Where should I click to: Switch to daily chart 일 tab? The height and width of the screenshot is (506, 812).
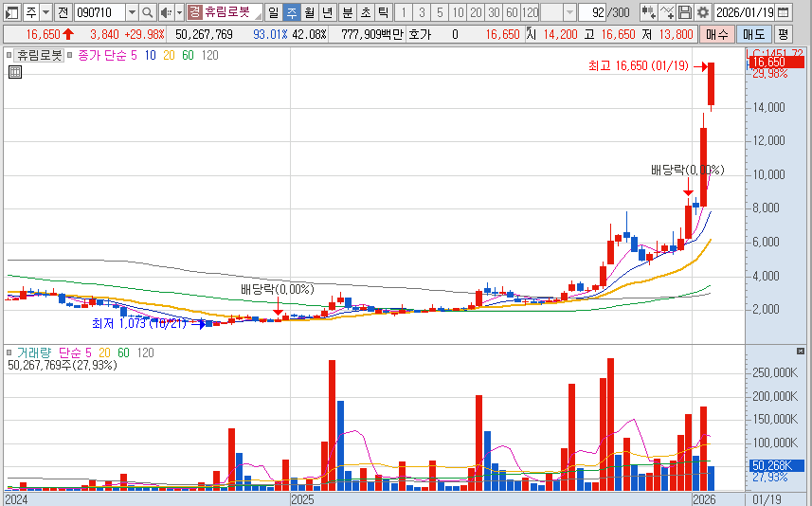pyautogui.click(x=273, y=12)
